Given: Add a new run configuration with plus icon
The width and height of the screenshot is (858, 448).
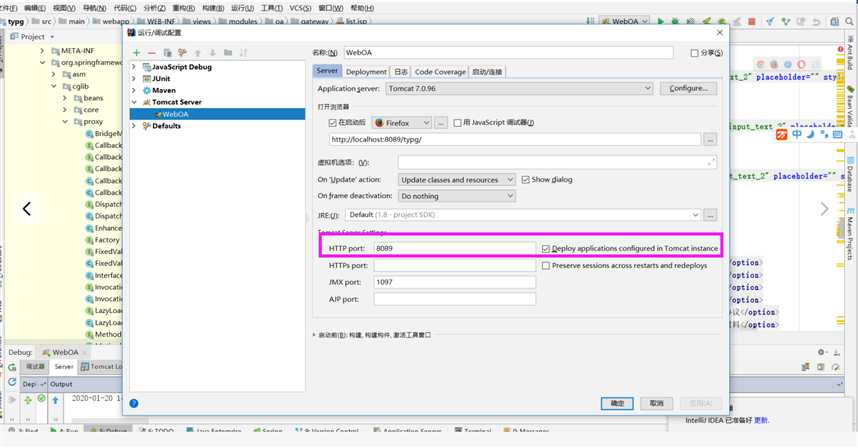Looking at the screenshot, I should point(136,53).
